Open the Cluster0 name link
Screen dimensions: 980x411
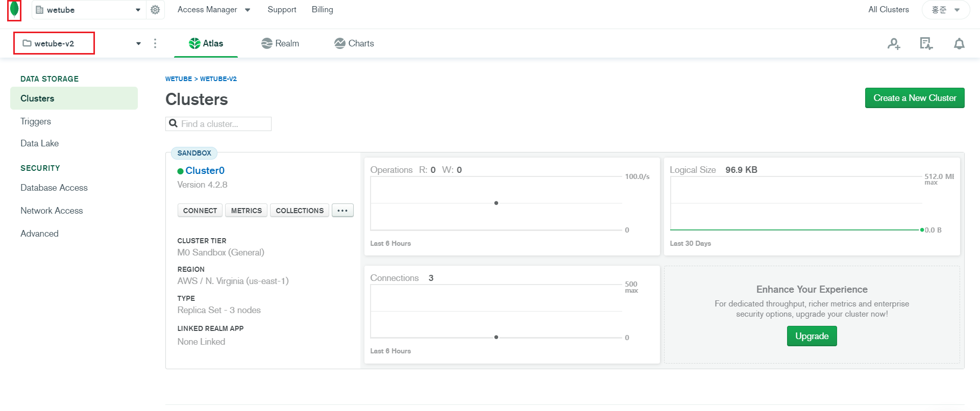pyautogui.click(x=205, y=171)
